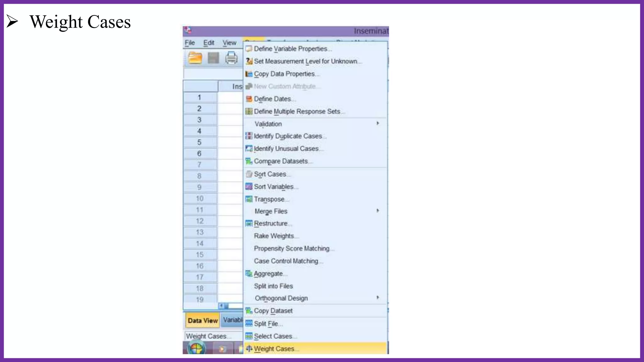Select row header number 5
Viewport: 644px width, 362px height.
point(199,142)
